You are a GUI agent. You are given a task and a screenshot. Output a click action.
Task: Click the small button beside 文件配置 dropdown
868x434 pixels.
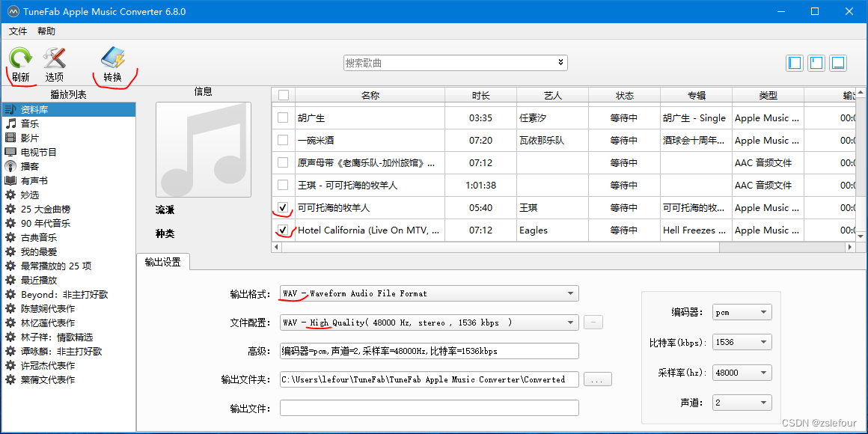[593, 323]
